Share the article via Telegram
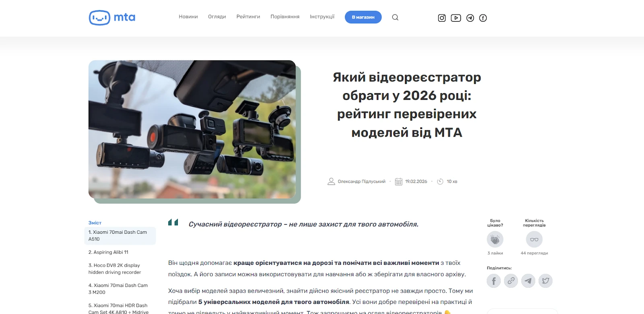644x314 pixels. [528, 281]
